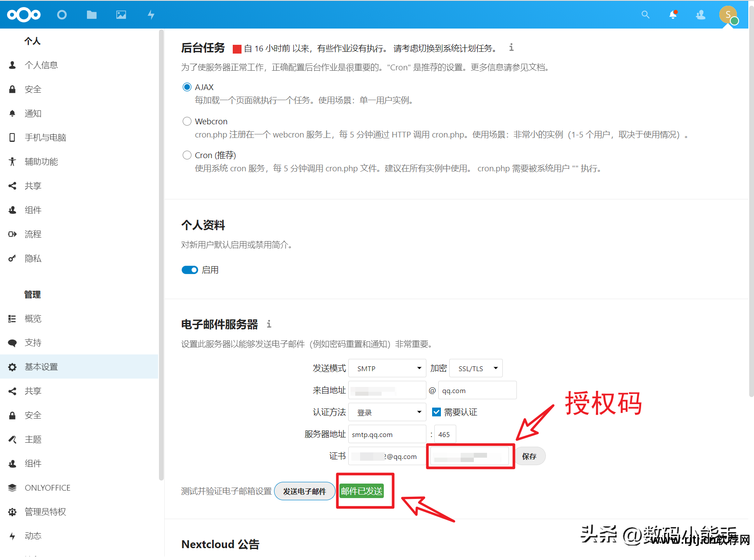
Task: Click admin 安全 lock icon
Action: [12, 415]
